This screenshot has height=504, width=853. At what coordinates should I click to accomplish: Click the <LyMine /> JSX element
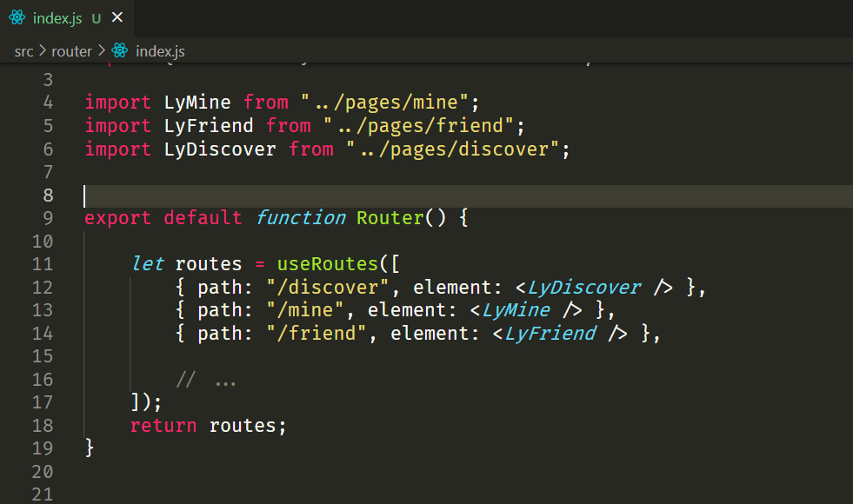click(x=526, y=310)
